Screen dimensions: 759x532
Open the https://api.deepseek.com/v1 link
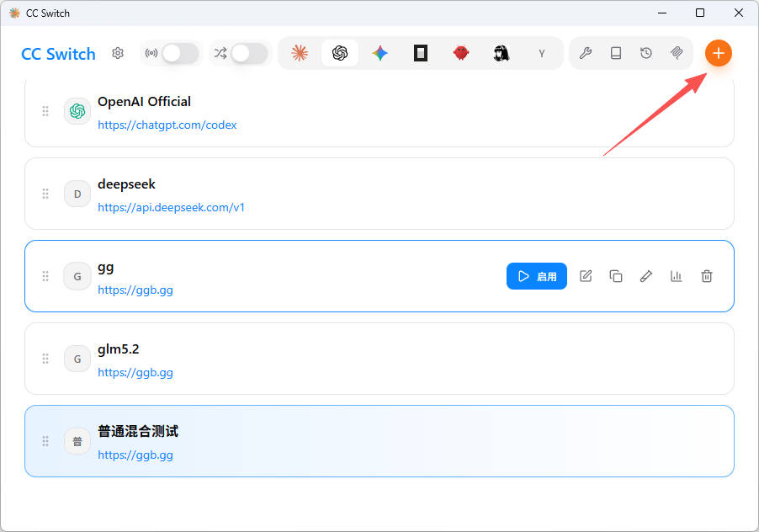point(172,208)
